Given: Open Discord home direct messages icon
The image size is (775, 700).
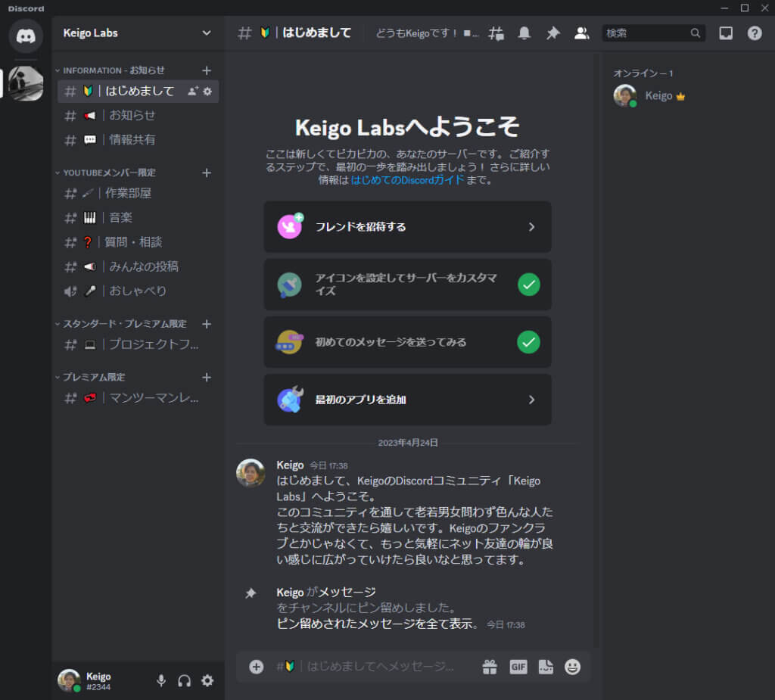Looking at the screenshot, I should click(x=26, y=36).
